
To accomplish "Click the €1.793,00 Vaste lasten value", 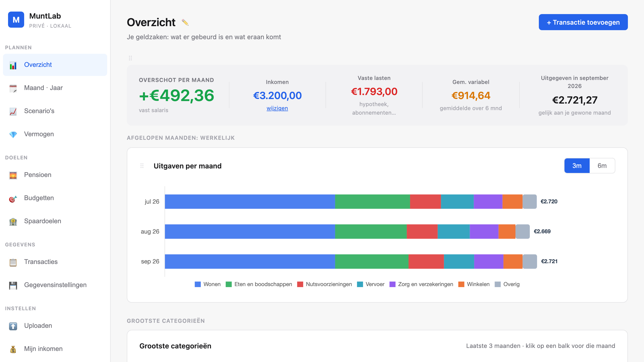I will pyautogui.click(x=374, y=92).
